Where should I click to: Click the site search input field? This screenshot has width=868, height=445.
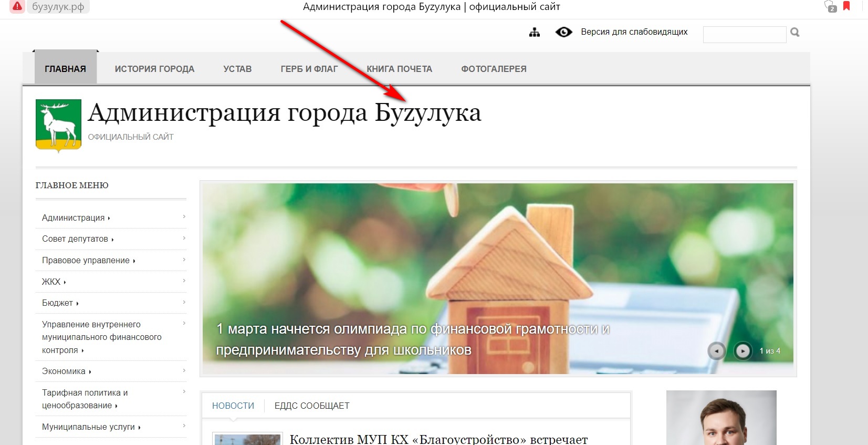pyautogui.click(x=744, y=35)
